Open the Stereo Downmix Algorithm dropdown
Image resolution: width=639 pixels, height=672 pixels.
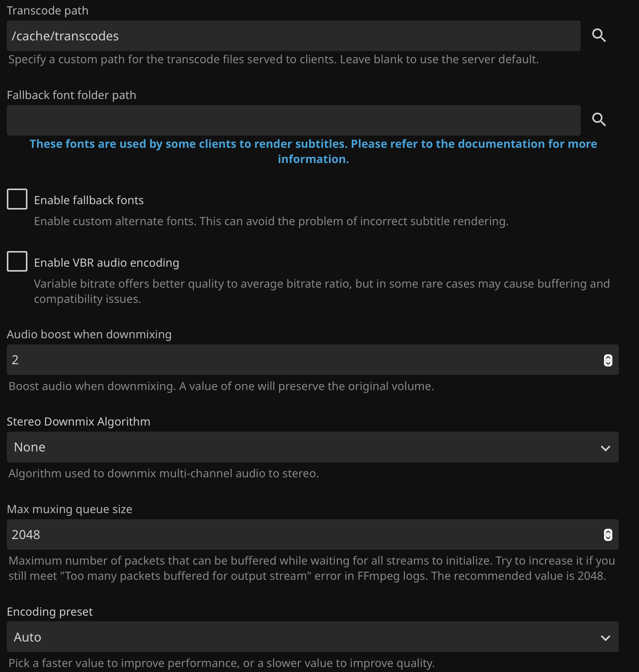coord(312,447)
